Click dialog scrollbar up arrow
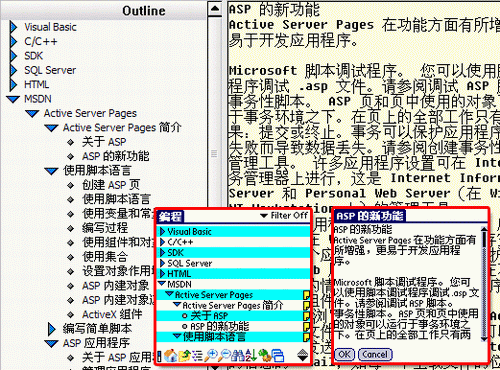Screen dimensions: 500x370 coord(484,229)
